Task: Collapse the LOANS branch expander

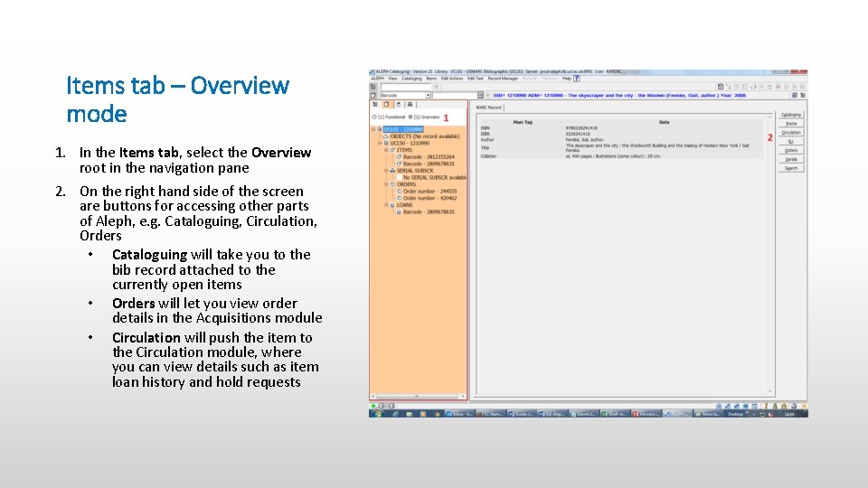Action: point(386,205)
